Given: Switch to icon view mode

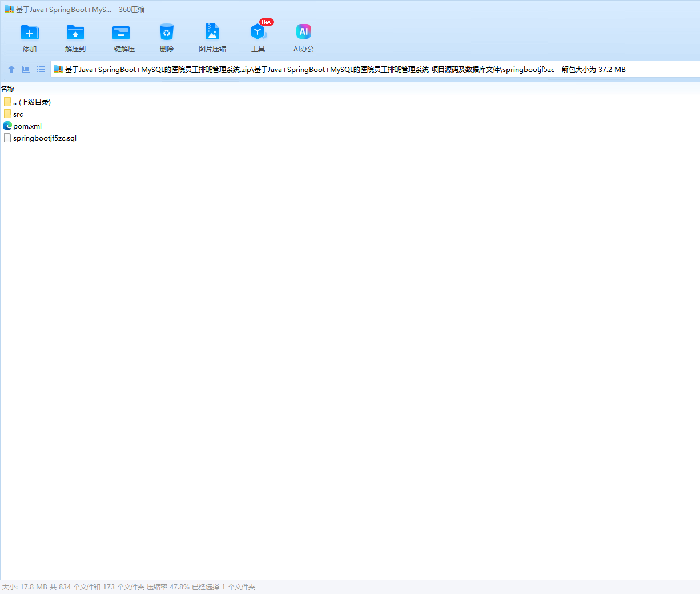Looking at the screenshot, I should coord(26,69).
